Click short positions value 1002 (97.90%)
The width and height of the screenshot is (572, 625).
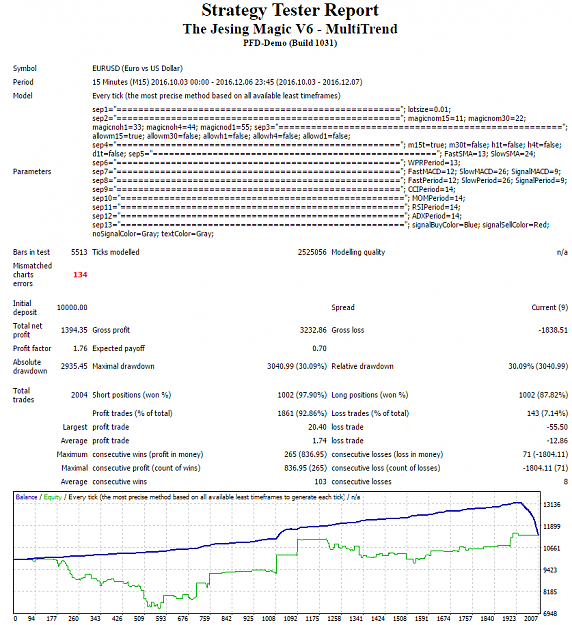pos(302,395)
